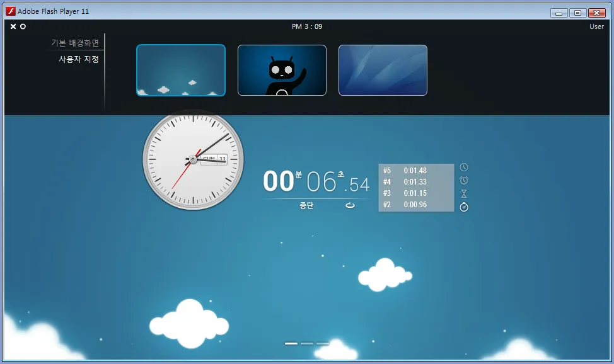614x364 pixels.
Task: Go to the third page indicator dash
Action: point(323,343)
